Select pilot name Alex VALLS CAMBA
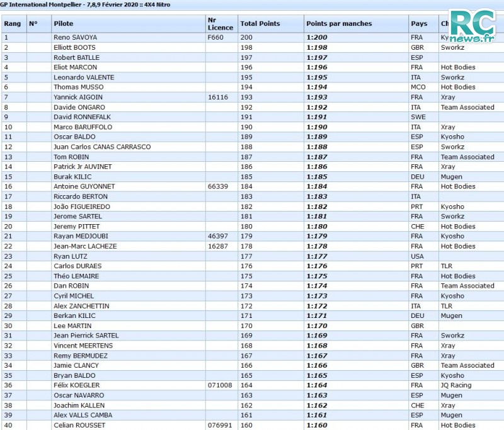The width and height of the screenshot is (504, 430). pyautogui.click(x=83, y=416)
